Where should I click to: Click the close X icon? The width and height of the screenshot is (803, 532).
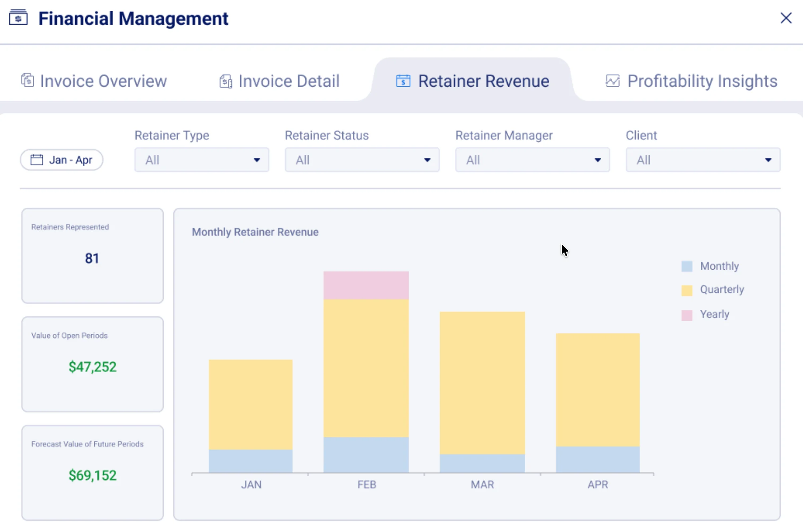click(x=786, y=18)
